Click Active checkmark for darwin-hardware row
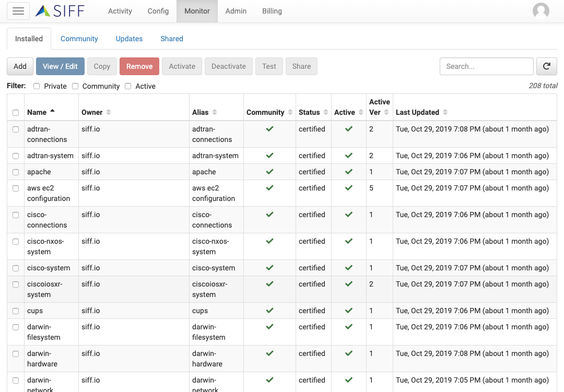 [349, 353]
